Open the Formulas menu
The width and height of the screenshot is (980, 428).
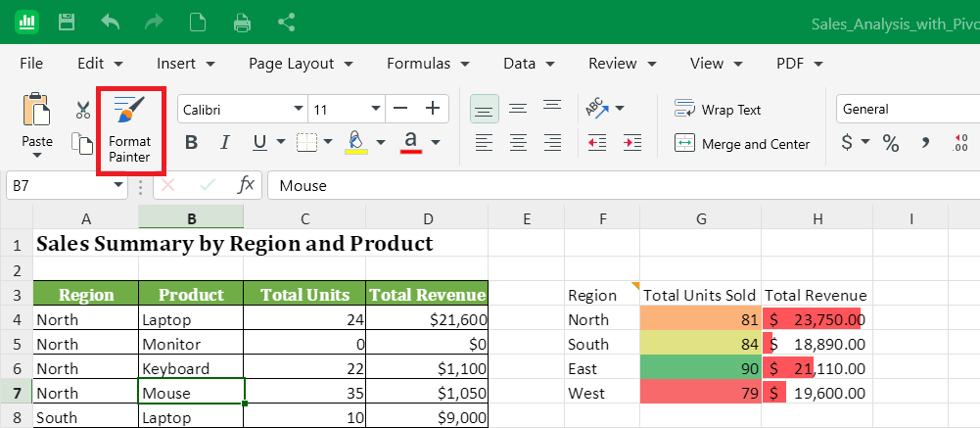pos(428,63)
